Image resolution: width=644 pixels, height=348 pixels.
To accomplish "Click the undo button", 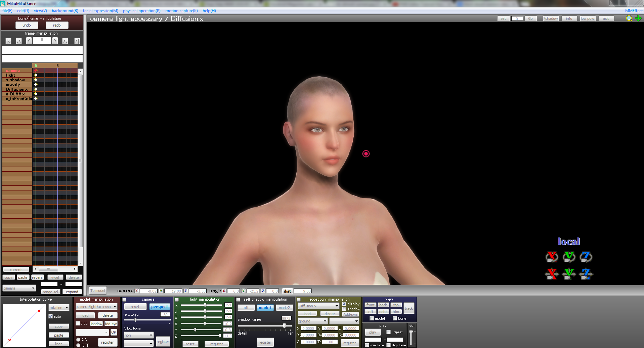I will click(x=27, y=25).
